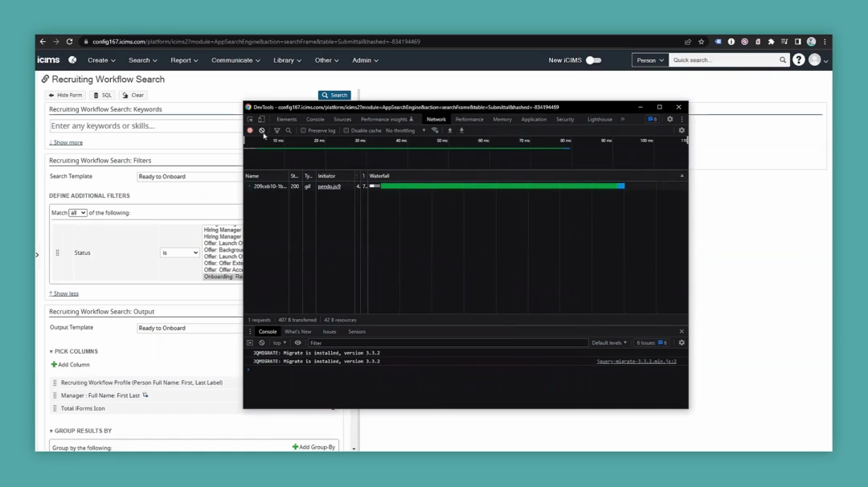Activate the inspect element picker in DevTools
868x487 pixels.
pyautogui.click(x=250, y=119)
